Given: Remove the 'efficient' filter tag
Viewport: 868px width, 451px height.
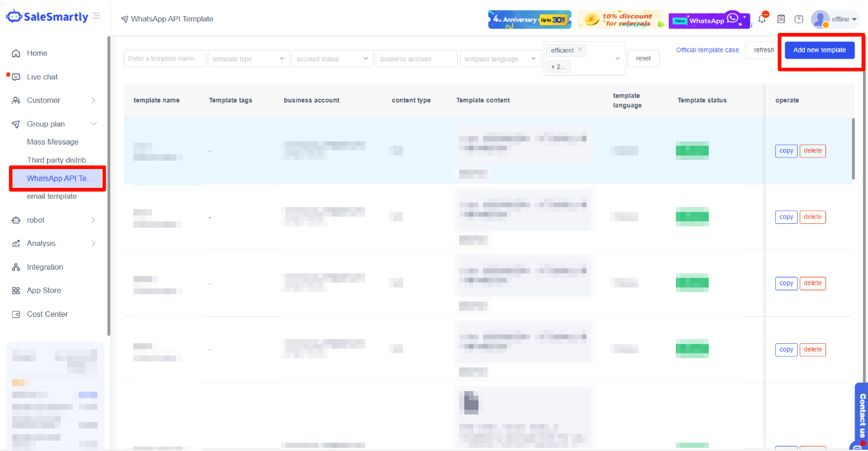Looking at the screenshot, I should point(580,50).
